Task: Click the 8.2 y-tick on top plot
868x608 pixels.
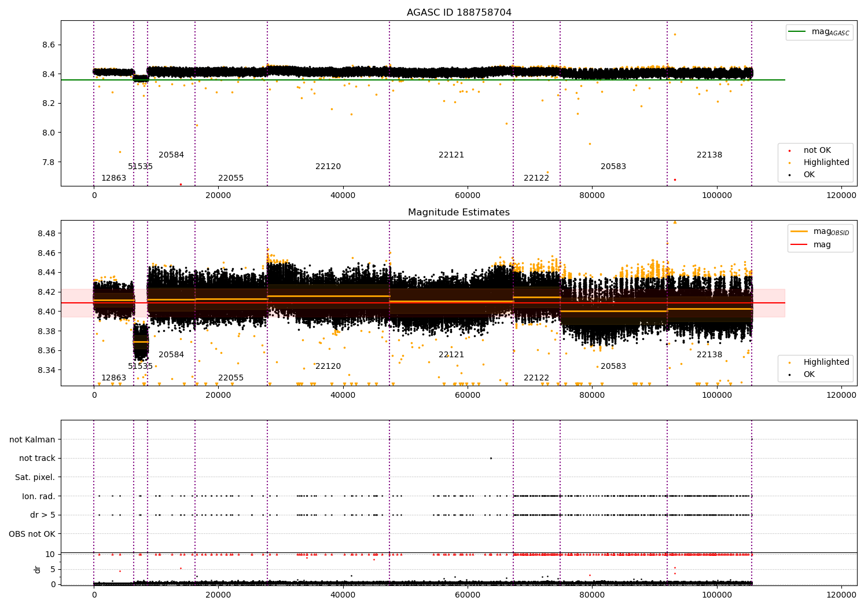Action: pyautogui.click(x=49, y=104)
